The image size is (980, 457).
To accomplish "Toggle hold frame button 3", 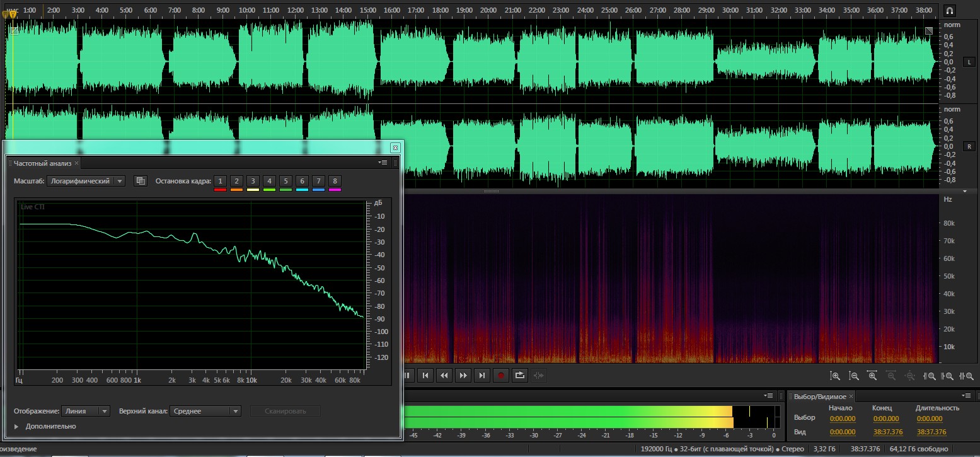I will pos(253,181).
